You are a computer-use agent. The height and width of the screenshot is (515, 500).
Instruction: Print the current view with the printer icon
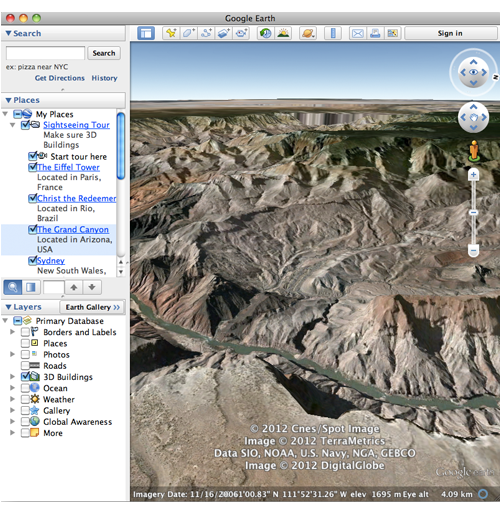(x=375, y=33)
